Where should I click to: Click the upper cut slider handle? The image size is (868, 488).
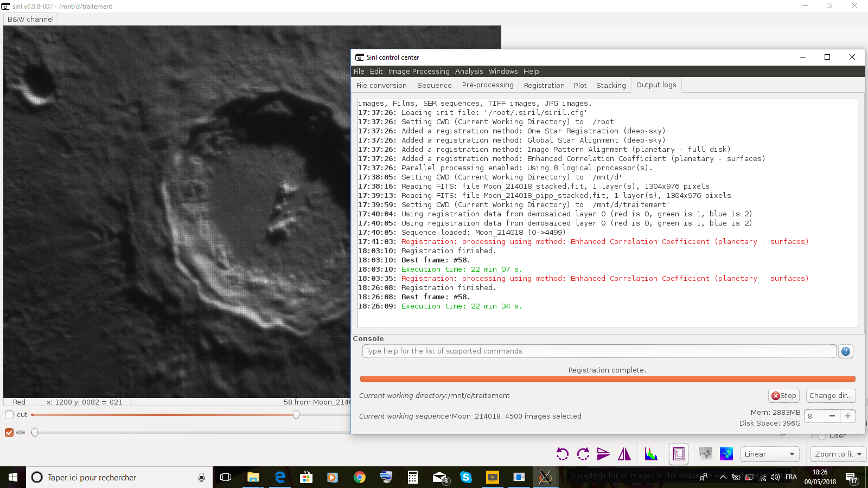(x=296, y=415)
